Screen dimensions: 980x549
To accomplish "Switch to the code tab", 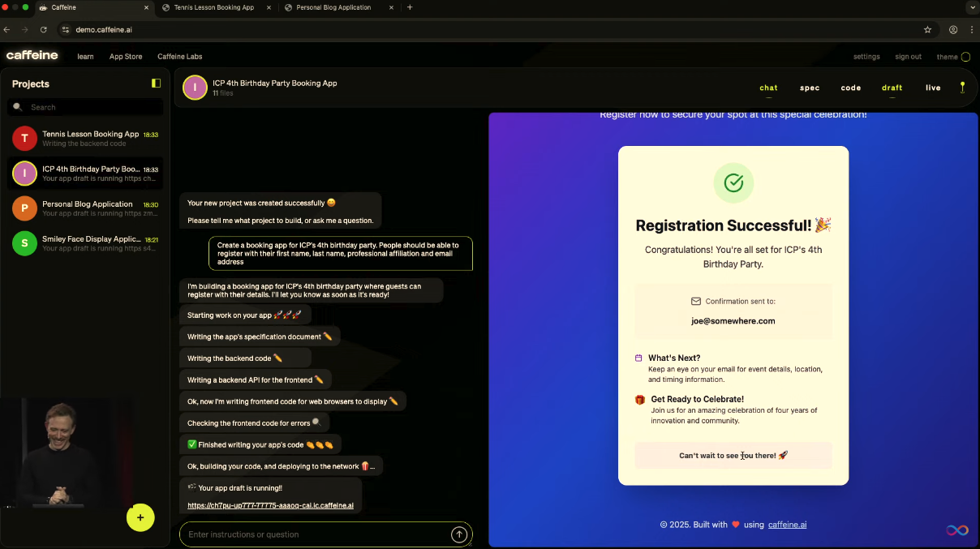I will 851,88.
